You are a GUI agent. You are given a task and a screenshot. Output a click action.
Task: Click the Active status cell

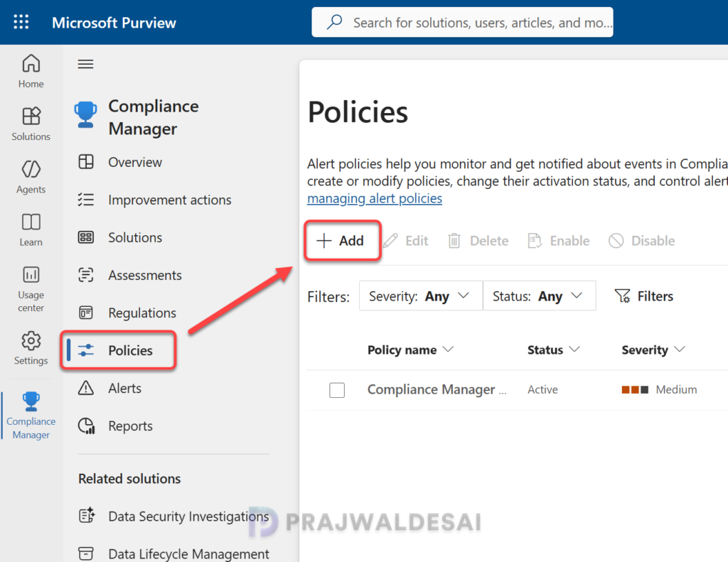click(x=542, y=389)
